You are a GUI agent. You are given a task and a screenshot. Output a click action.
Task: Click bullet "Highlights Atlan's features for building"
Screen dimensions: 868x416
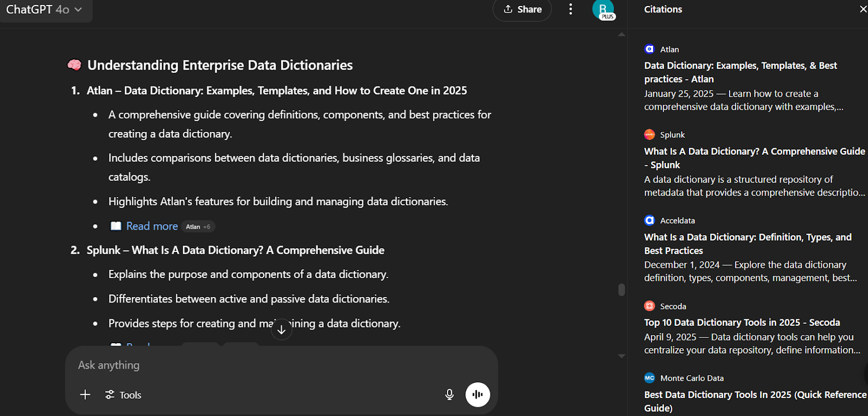point(278,201)
